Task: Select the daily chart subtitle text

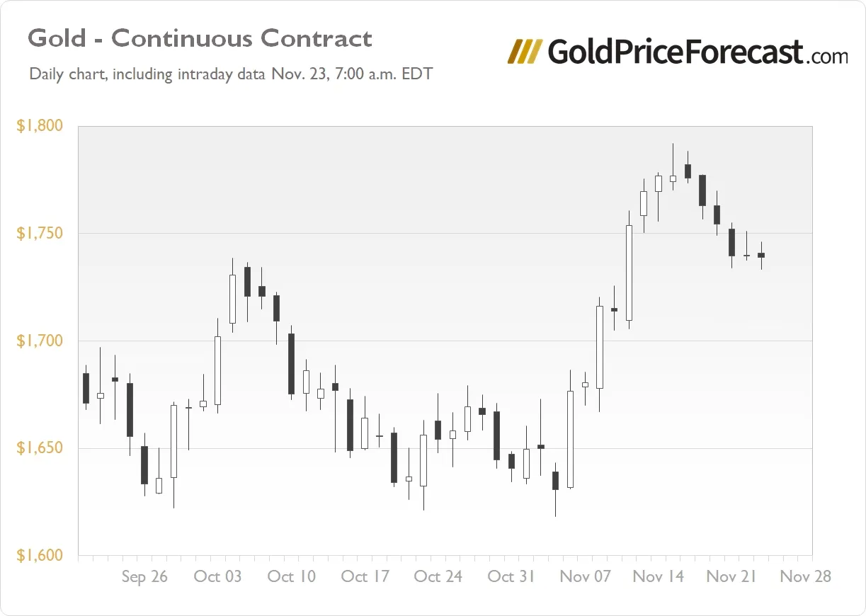Action: [230, 74]
